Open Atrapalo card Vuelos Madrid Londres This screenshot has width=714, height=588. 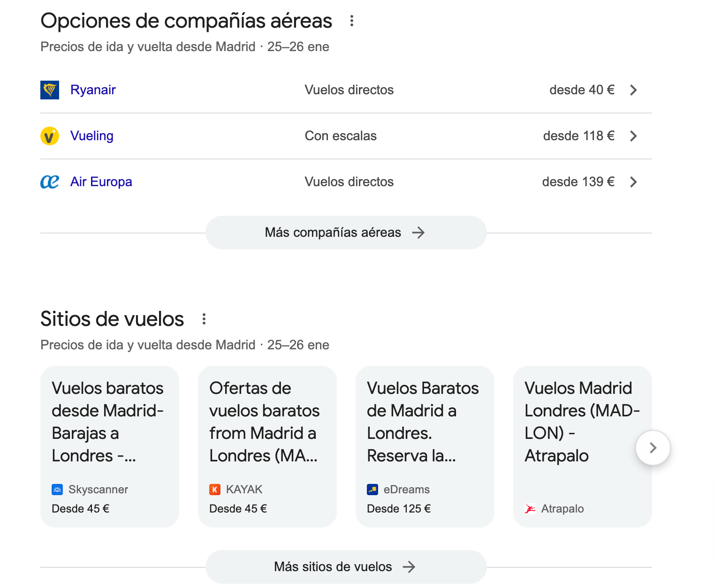click(583, 446)
